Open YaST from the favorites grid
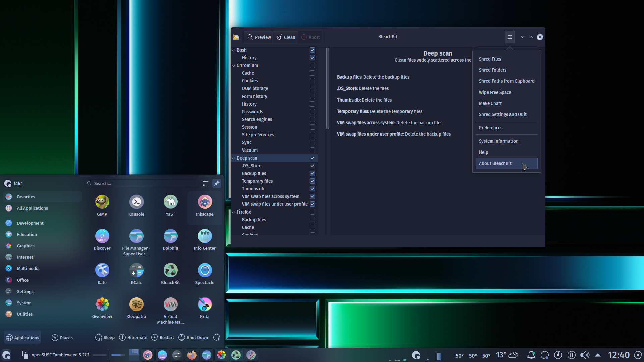This screenshot has width=644, height=362. pos(170,206)
